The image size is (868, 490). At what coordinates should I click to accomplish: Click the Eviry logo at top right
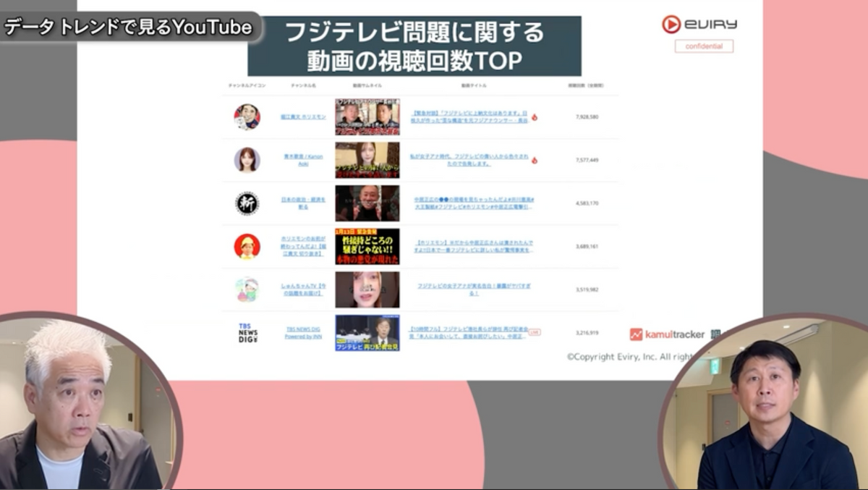pos(699,25)
